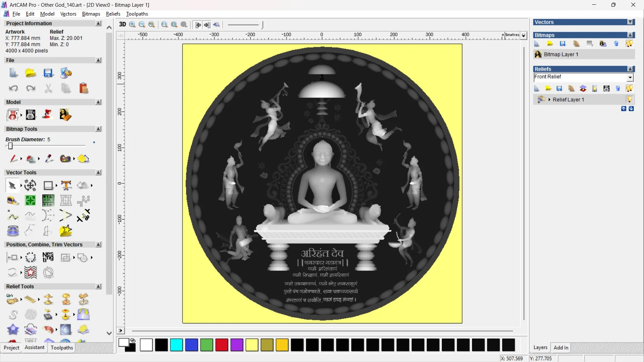Open the Front Relief dropdown

click(630, 77)
